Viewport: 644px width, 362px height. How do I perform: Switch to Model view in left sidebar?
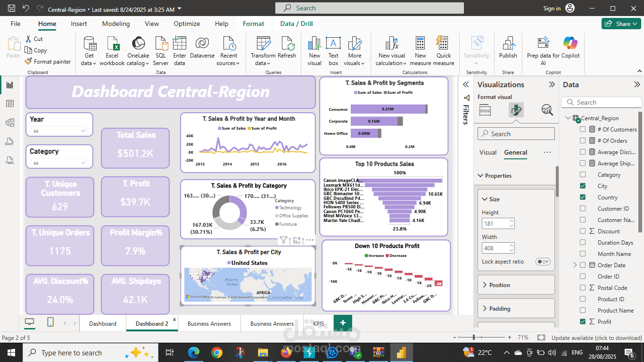[10, 123]
